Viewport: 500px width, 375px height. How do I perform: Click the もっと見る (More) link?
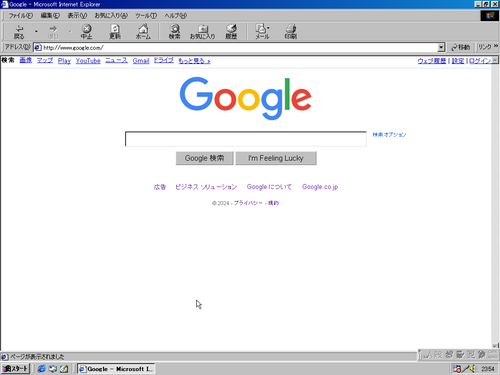[x=194, y=61]
